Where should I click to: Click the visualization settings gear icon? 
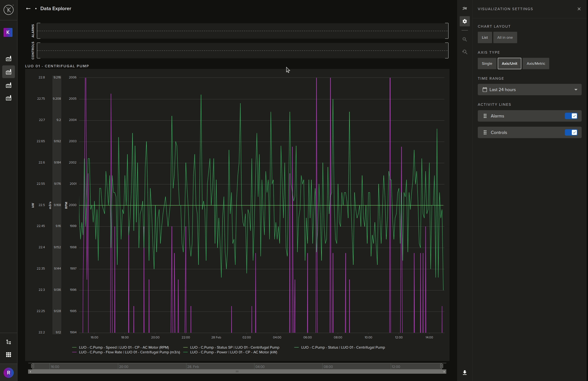point(465,21)
